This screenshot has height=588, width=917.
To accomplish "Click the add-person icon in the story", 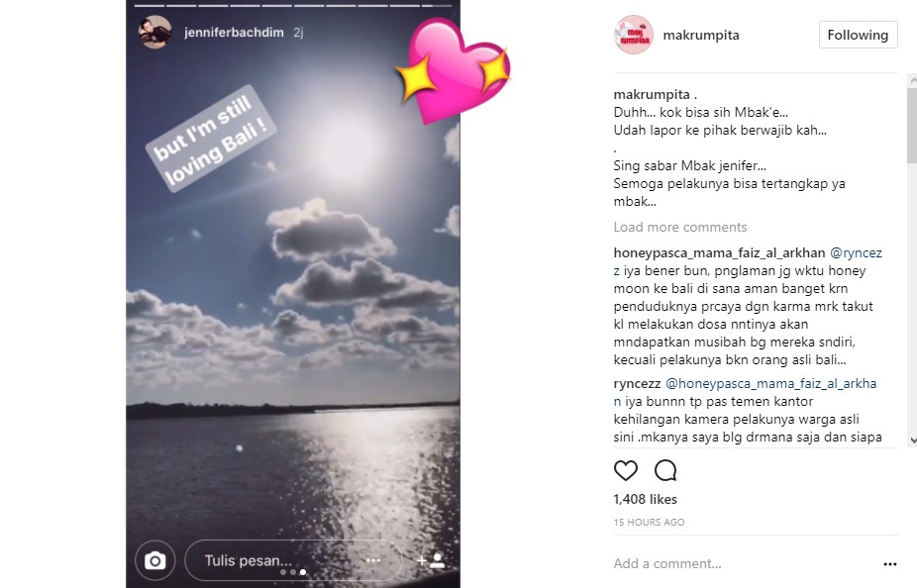I will [x=431, y=561].
